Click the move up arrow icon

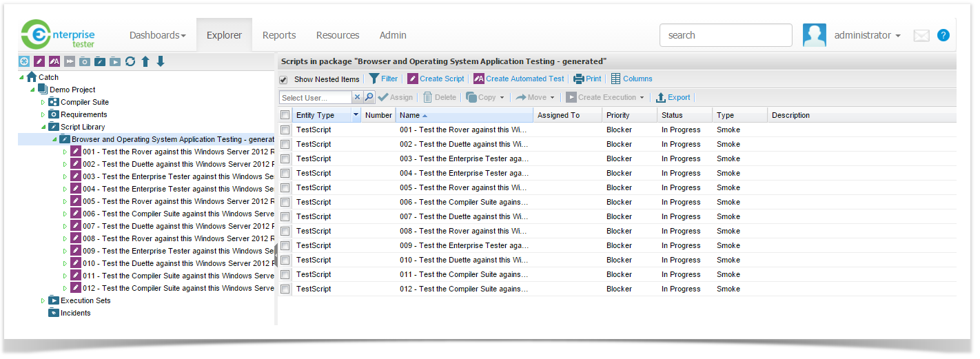pyautogui.click(x=145, y=61)
